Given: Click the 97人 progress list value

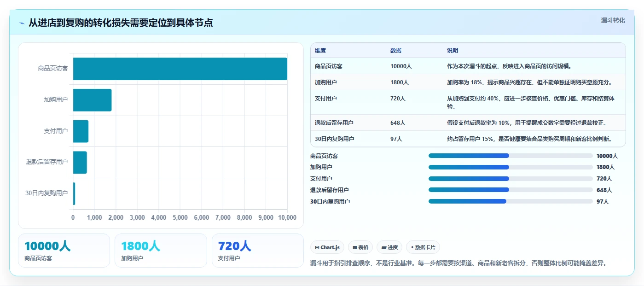Looking at the screenshot, I should point(603,201).
